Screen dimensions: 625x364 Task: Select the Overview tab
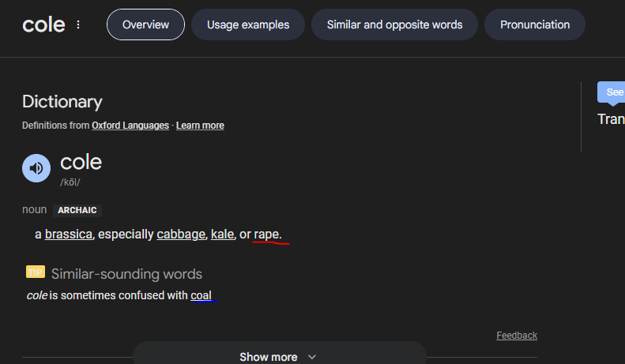[145, 24]
